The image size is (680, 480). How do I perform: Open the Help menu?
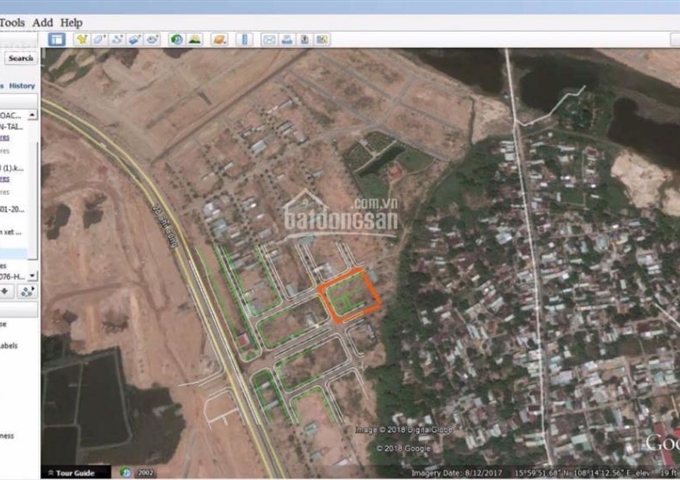(x=71, y=22)
